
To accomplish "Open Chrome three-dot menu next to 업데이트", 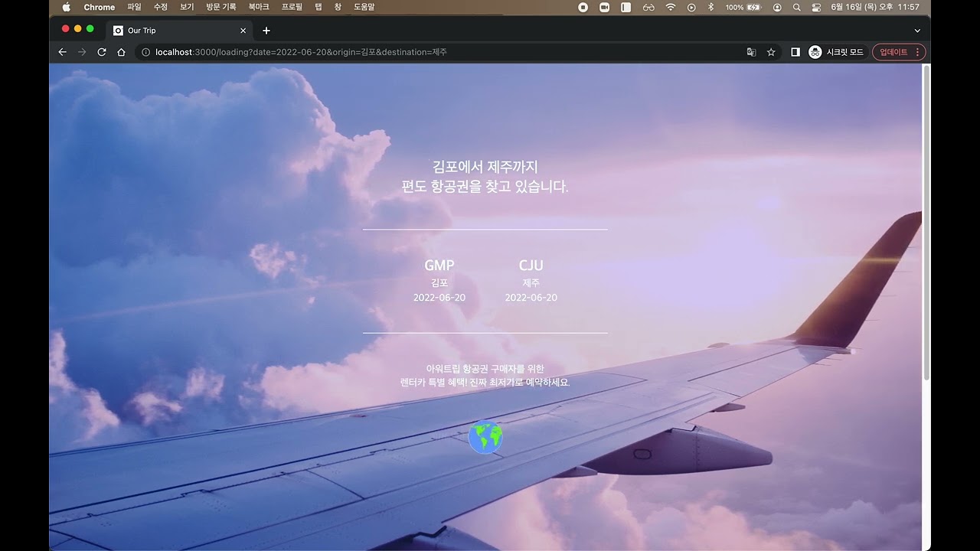I will pos(918,52).
